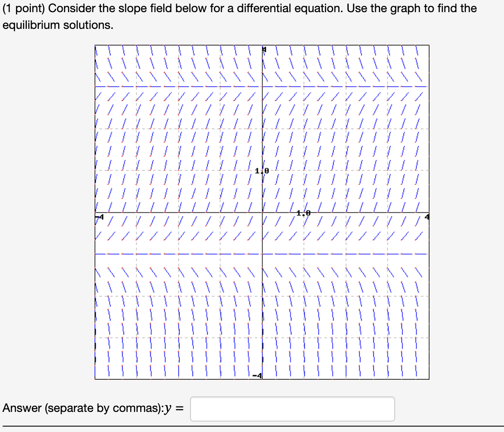Click the 4 label on the x-axis

coord(426,216)
